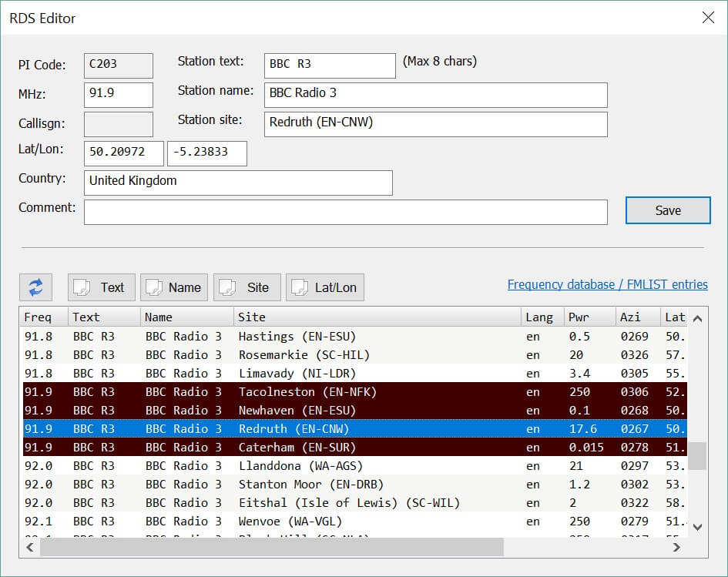Save the RDS entry
The height and width of the screenshot is (577, 728).
coord(667,210)
